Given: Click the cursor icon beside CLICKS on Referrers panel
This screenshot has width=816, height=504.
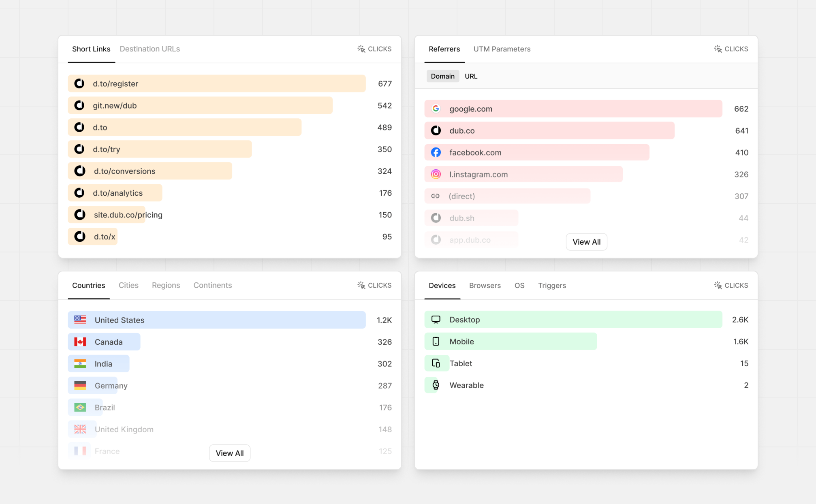Looking at the screenshot, I should click(x=718, y=49).
